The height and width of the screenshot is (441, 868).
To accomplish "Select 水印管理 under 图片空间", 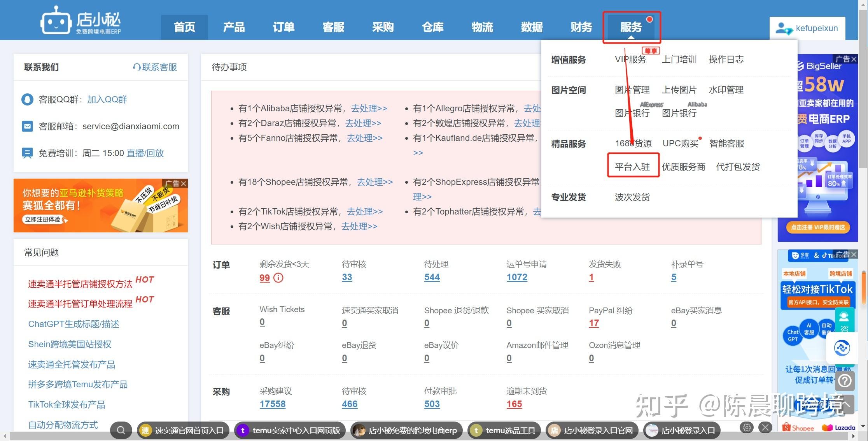I will tap(726, 90).
